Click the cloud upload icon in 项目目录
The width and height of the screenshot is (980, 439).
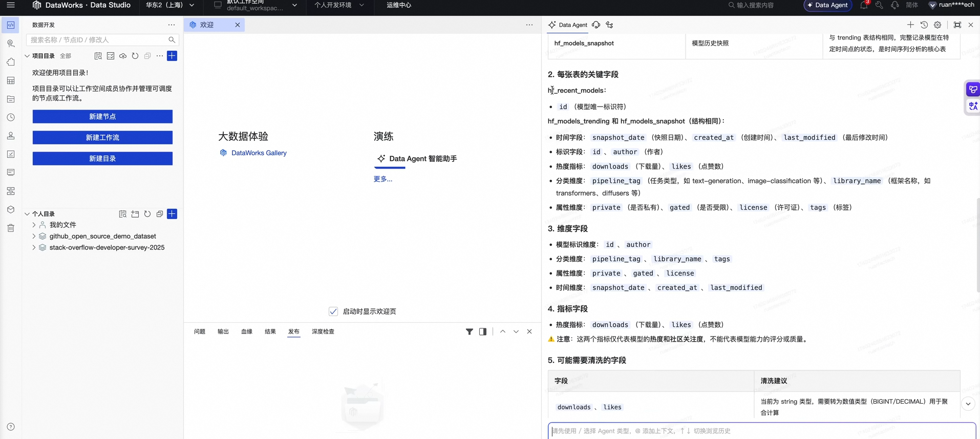coord(123,56)
